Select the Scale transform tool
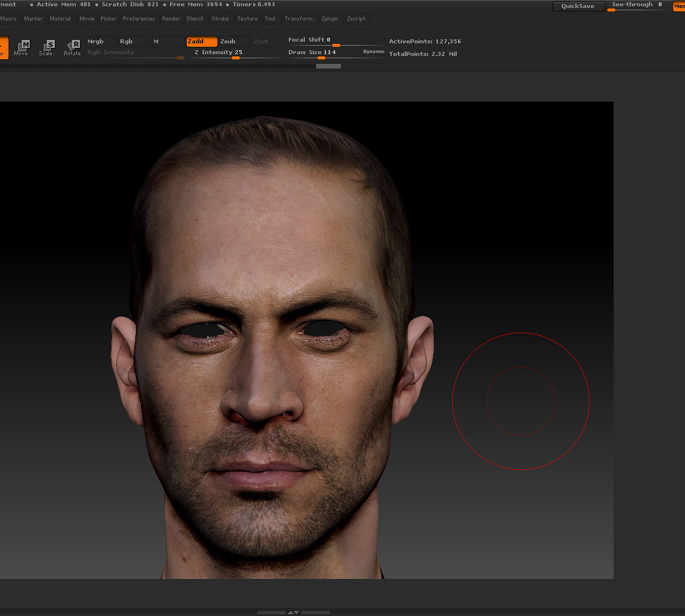This screenshot has width=685, height=616. pos(46,47)
